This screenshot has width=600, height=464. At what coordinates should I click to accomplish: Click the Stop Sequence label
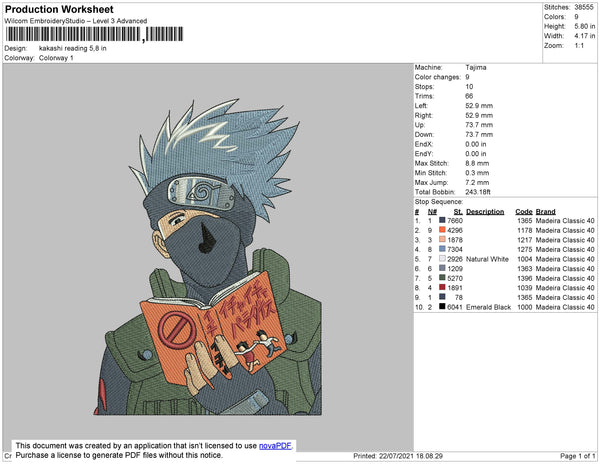pos(439,202)
